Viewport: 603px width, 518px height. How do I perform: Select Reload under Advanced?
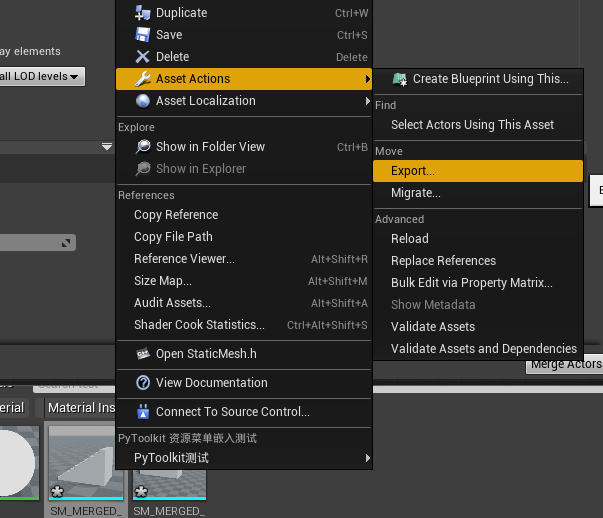tap(478, 238)
